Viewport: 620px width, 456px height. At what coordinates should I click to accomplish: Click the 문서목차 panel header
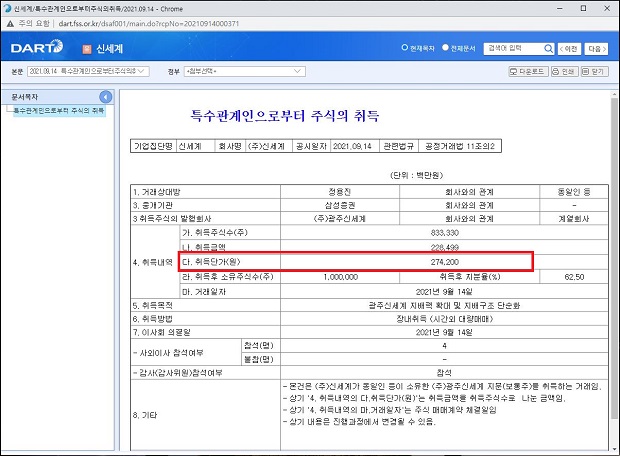[x=50, y=96]
